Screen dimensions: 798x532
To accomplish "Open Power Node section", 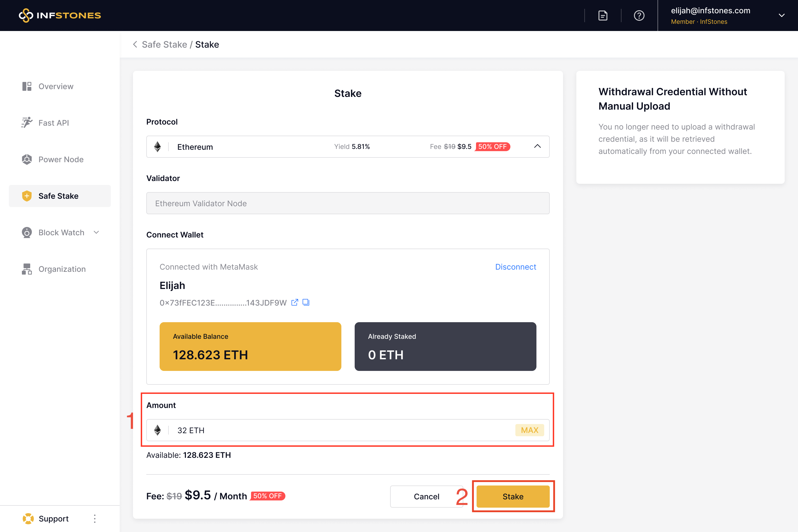I will [61, 159].
